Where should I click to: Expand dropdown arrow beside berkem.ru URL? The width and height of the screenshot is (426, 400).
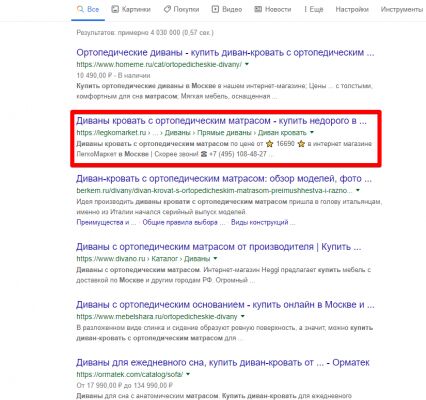[x=358, y=191]
